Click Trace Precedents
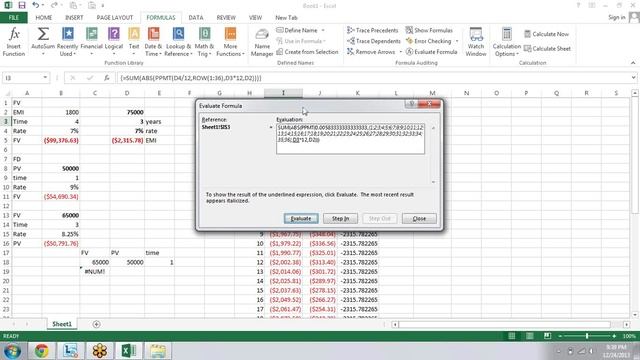 (x=373, y=30)
